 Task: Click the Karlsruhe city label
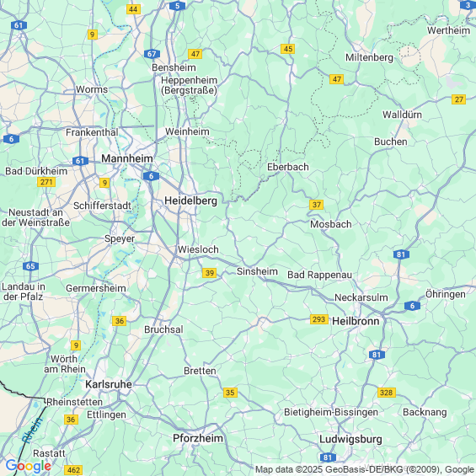click(109, 384)
